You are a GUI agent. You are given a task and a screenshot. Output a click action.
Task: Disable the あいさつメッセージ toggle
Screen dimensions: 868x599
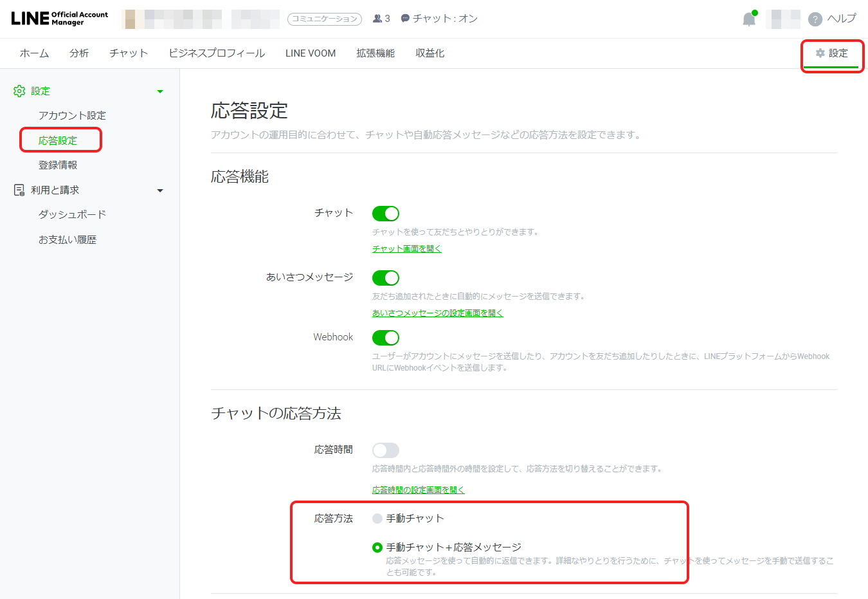[386, 277]
